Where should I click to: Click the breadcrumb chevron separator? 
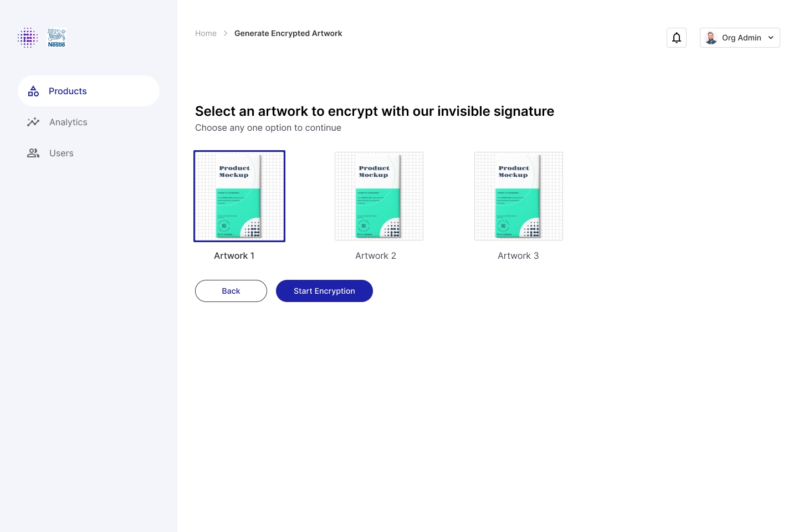click(226, 33)
